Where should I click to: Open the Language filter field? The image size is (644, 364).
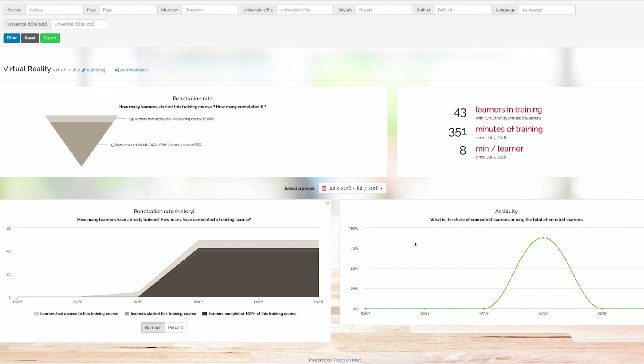click(x=547, y=10)
